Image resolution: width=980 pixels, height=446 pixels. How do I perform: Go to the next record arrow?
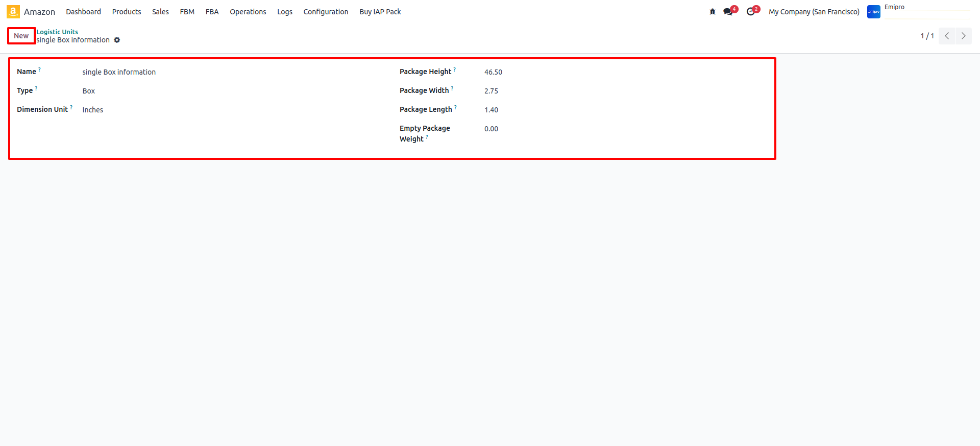[x=963, y=36]
